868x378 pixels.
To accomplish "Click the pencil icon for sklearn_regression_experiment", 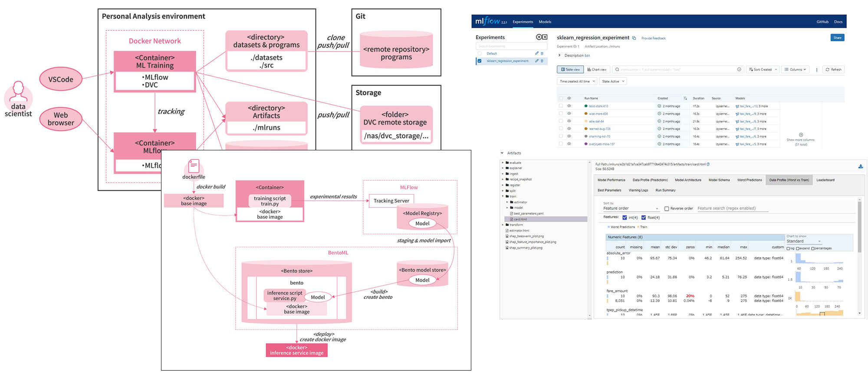I will click(x=537, y=61).
